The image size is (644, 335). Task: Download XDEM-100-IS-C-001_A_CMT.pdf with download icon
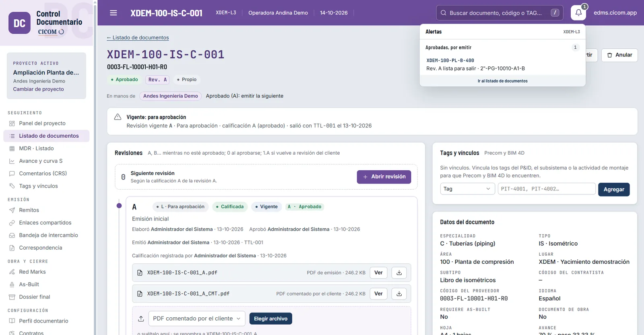pos(399,294)
